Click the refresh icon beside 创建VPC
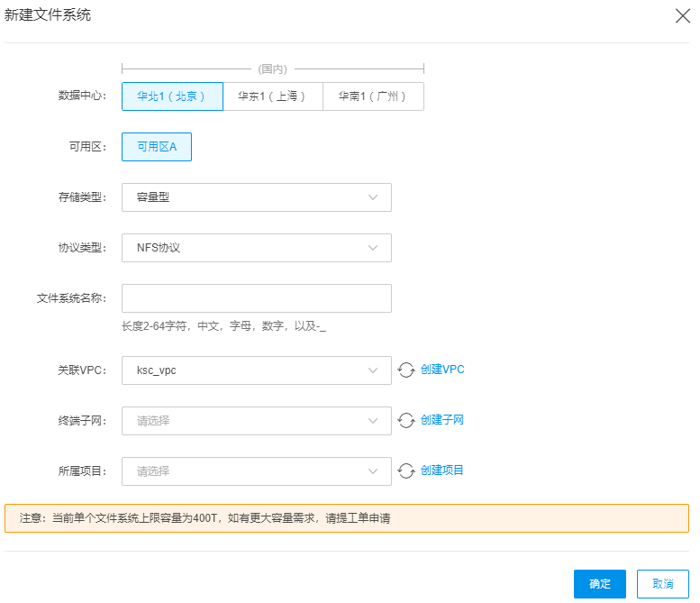Image resolution: width=700 pixels, height=603 pixels. [x=406, y=370]
